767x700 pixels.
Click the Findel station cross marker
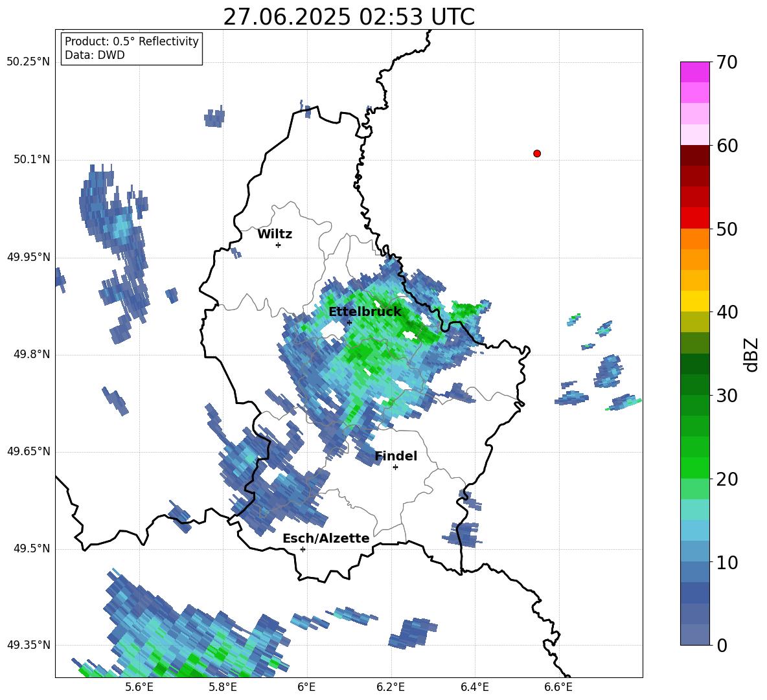click(x=395, y=468)
